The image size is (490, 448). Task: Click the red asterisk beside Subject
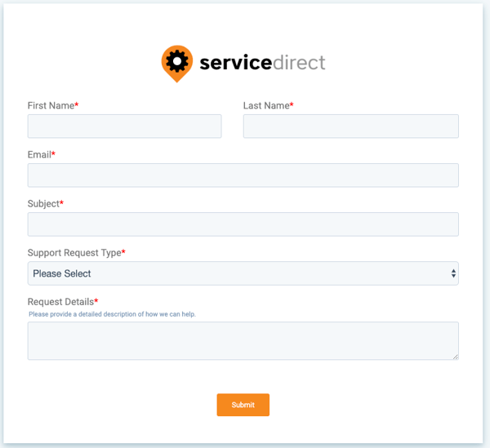pos(61,203)
